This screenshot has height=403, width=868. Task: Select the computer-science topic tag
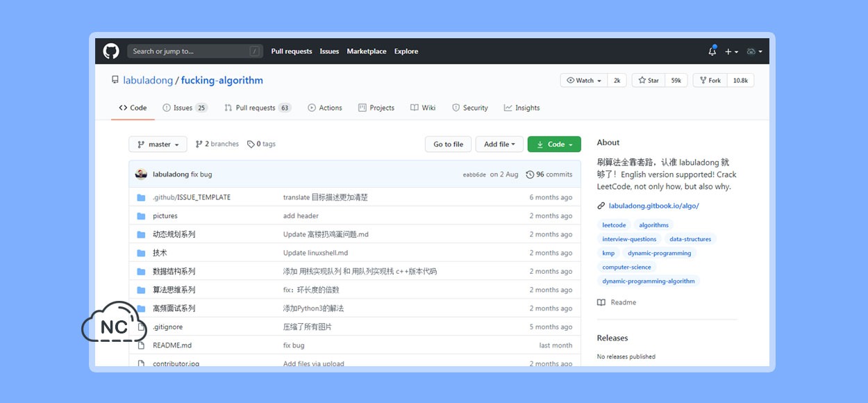[627, 267]
